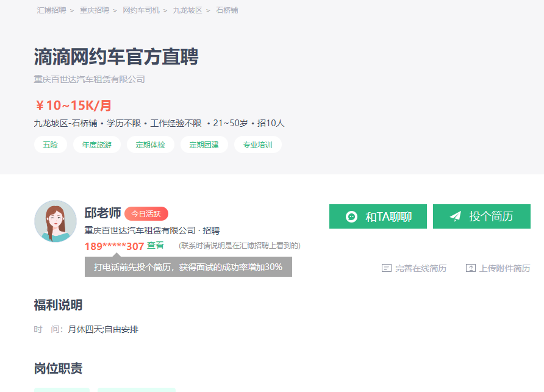The width and height of the screenshot is (544, 392).
Task: Click job title 滴滴网约车官方直聘
Action: click(x=116, y=57)
